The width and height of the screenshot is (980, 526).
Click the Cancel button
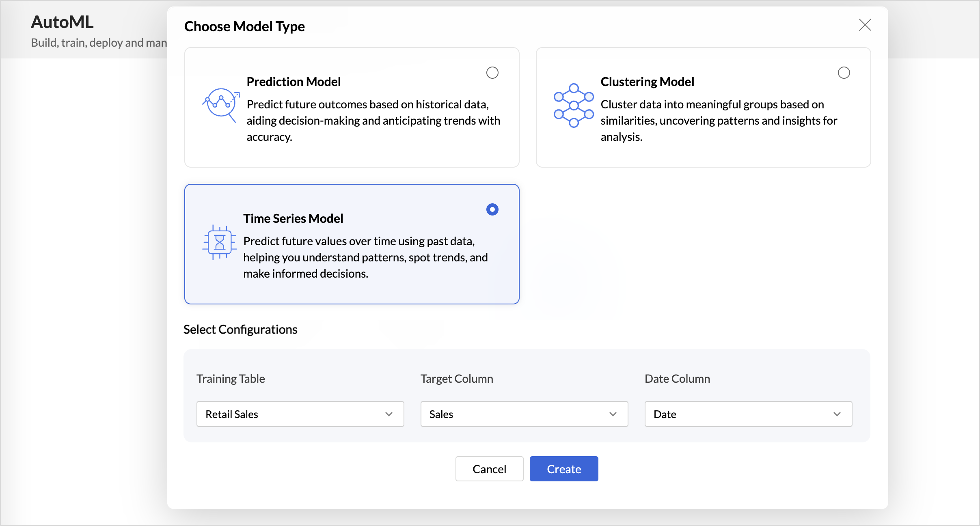coord(490,469)
